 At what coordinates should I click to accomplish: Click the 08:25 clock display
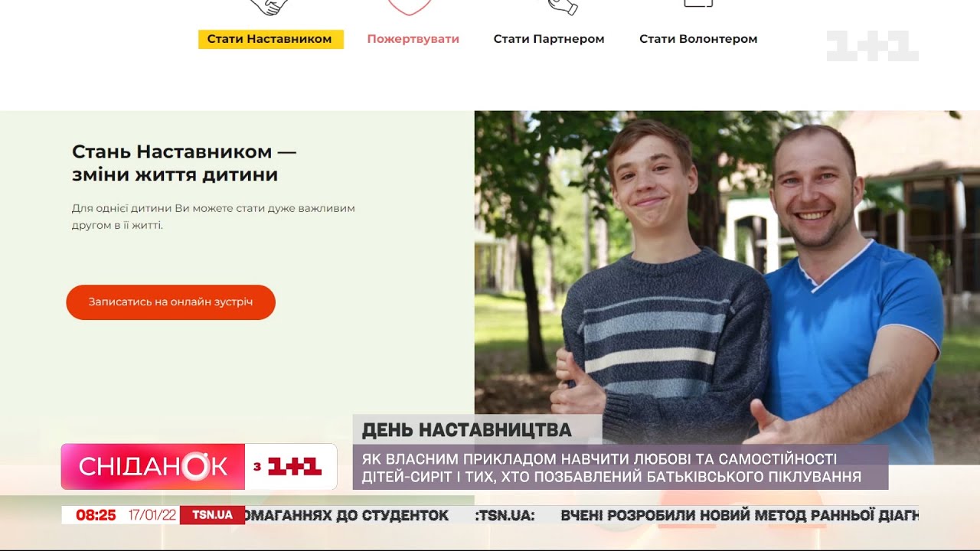click(96, 515)
